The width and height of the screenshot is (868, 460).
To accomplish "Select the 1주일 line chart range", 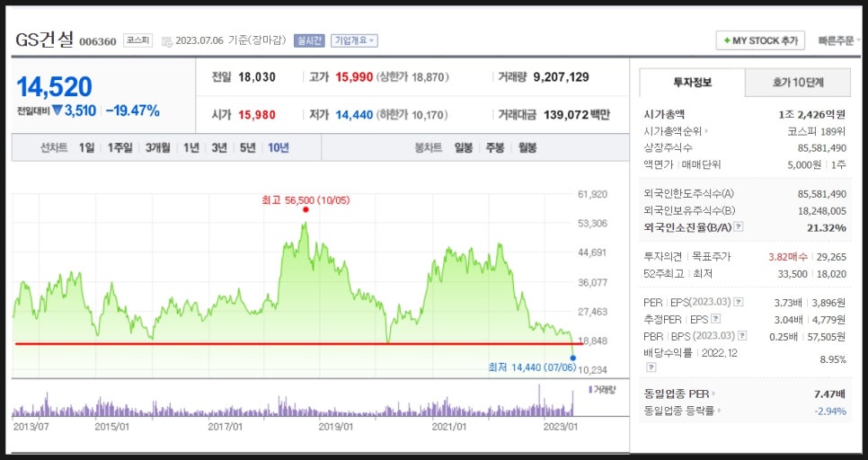I will (x=120, y=148).
